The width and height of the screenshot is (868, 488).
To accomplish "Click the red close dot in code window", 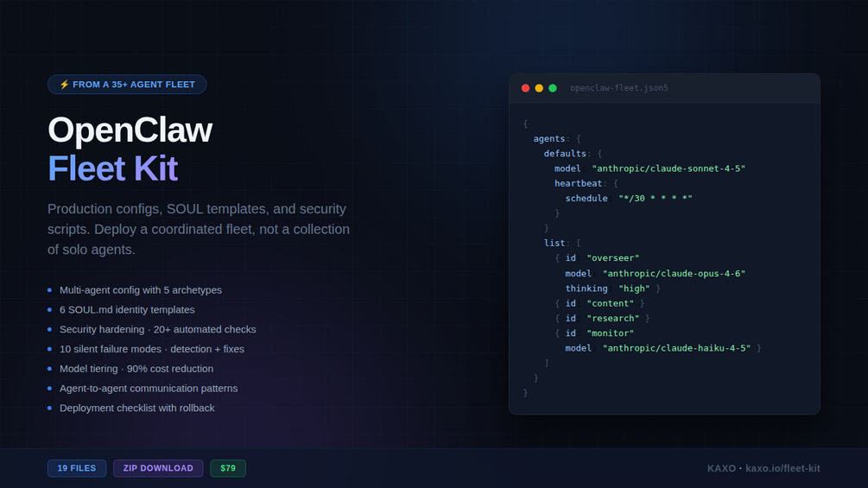I will (525, 88).
